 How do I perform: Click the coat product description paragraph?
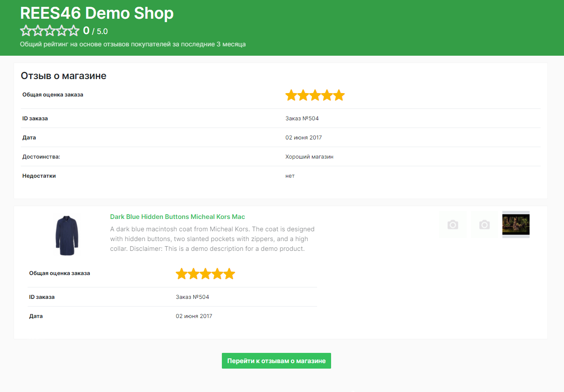point(212,239)
